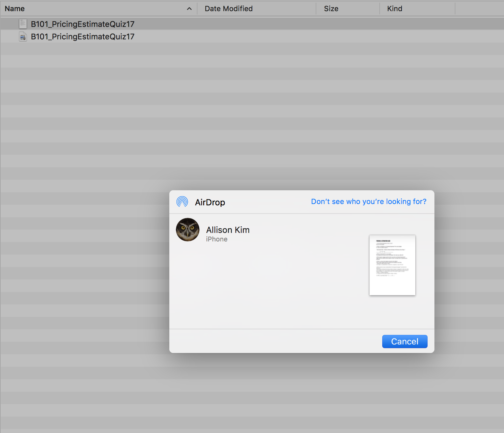Click the AirDrop radar waves symbol
The height and width of the screenshot is (433, 504).
pyautogui.click(x=181, y=202)
